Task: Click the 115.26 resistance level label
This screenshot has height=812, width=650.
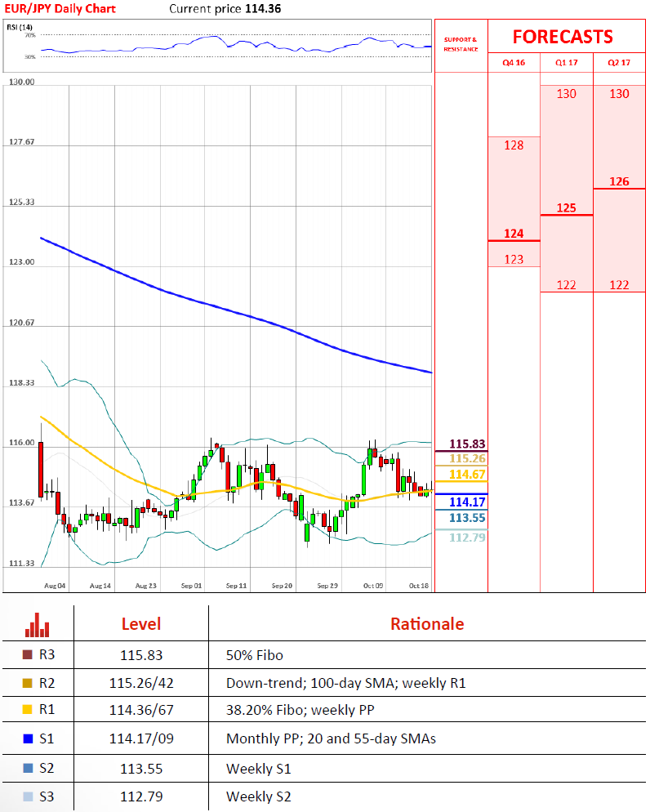Action: coord(467,458)
